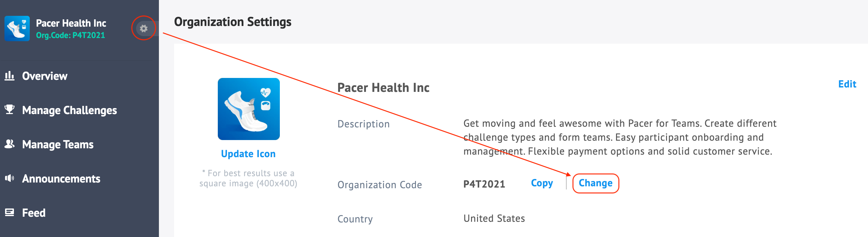Click the Manage Teams people icon
The image size is (868, 237).
[9, 144]
